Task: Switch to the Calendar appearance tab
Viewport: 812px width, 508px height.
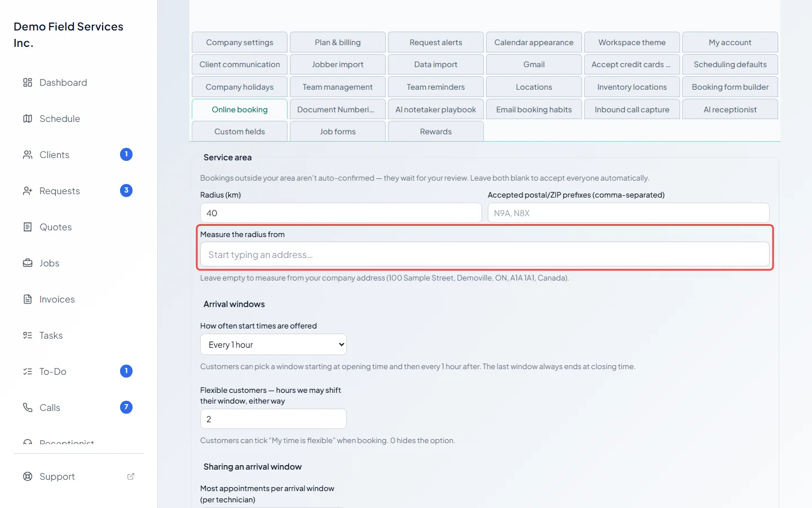Action: [534, 42]
